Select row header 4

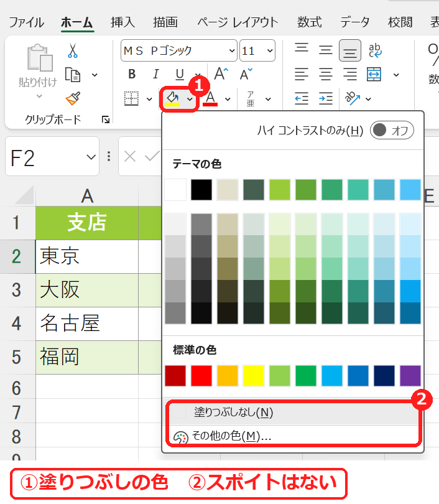(17, 324)
